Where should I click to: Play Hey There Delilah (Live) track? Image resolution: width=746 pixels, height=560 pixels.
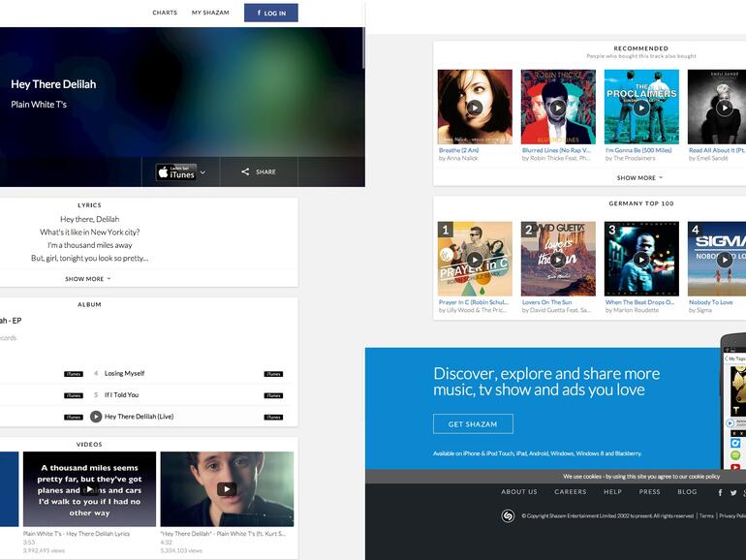(x=96, y=417)
